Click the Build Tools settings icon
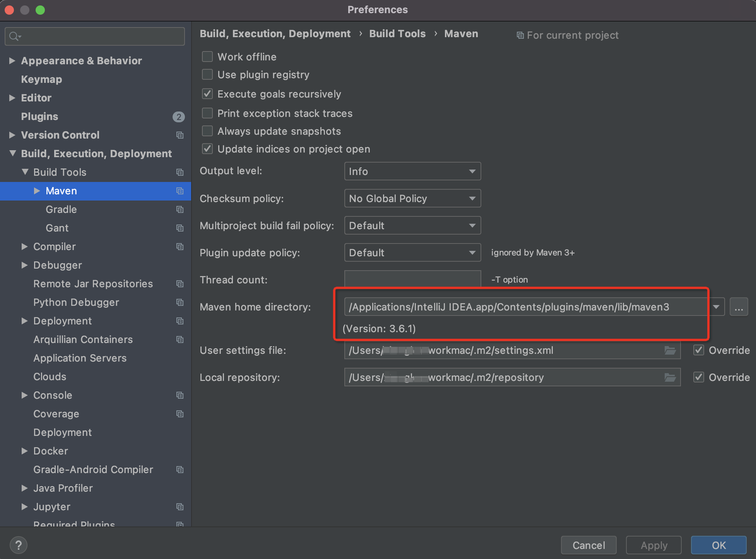This screenshot has width=756, height=559. click(180, 172)
